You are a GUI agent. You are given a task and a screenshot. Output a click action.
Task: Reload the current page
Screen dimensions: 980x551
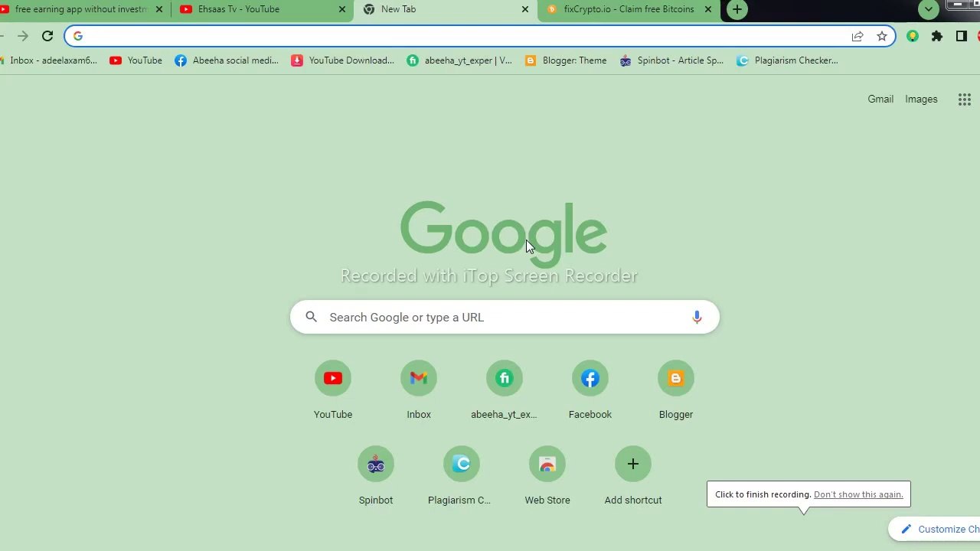[47, 36]
